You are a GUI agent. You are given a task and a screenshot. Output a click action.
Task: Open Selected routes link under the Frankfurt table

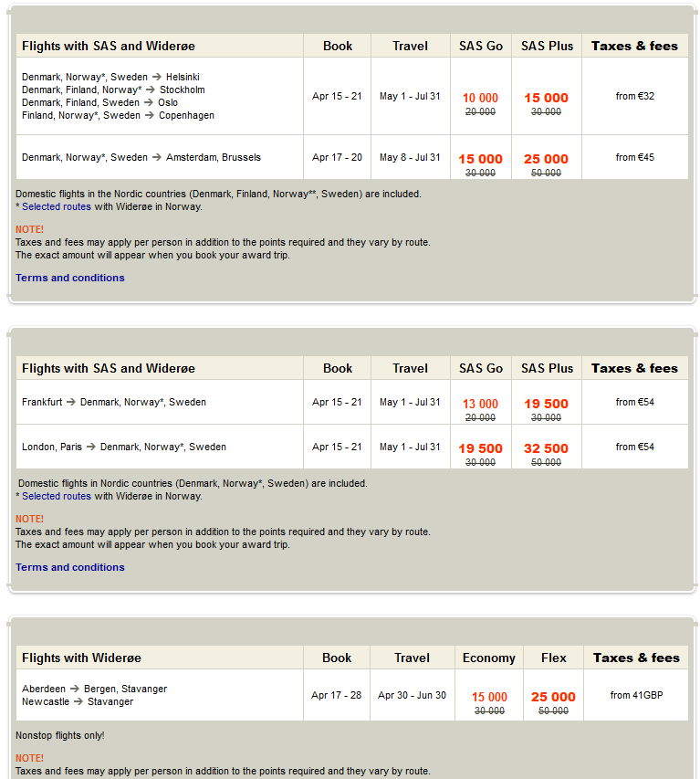click(x=57, y=497)
